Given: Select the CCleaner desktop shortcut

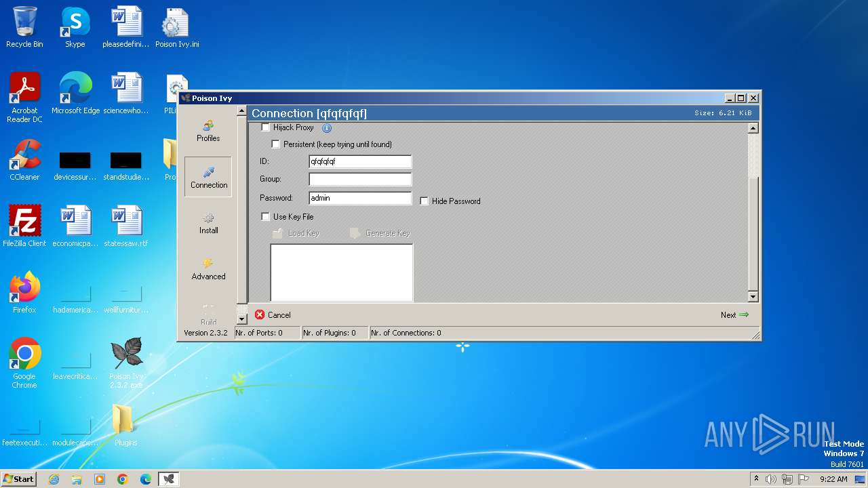Looking at the screenshot, I should click(24, 161).
